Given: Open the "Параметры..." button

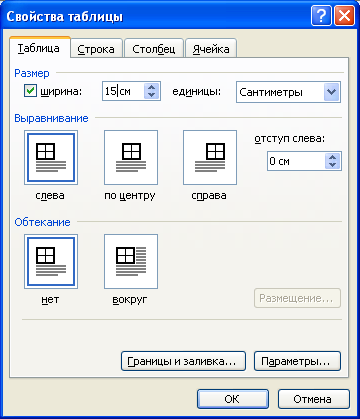Looking at the screenshot, I should [297, 361].
